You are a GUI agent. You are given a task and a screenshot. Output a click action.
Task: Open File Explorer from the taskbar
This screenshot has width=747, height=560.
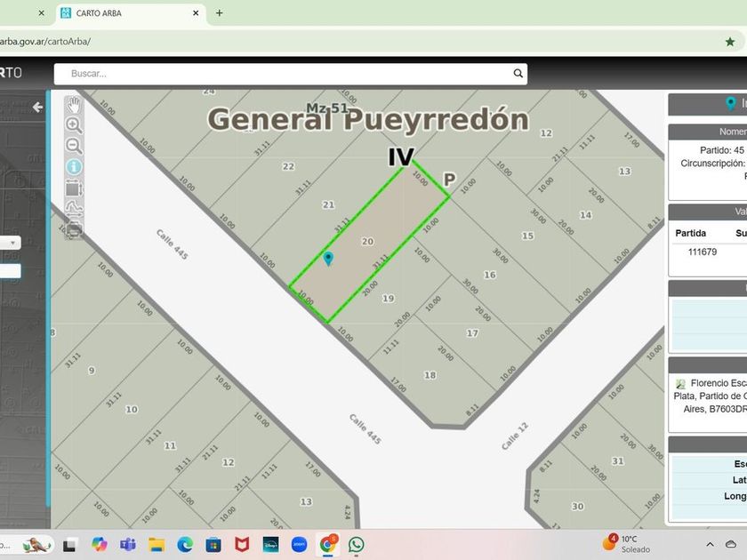157,544
